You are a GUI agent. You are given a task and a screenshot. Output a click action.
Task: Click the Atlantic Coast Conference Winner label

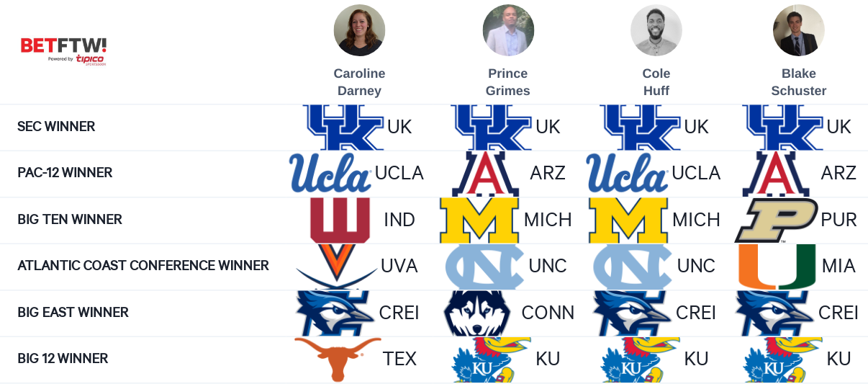tap(143, 266)
